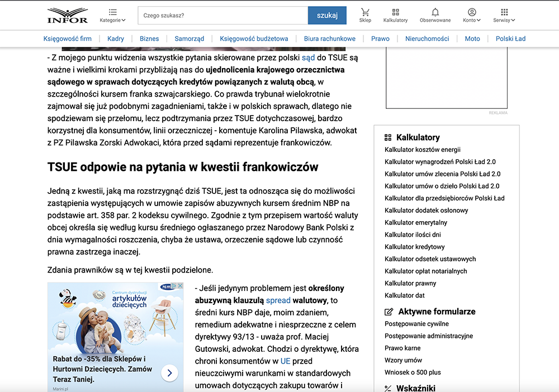This screenshot has height=392, width=559.
Task: Open the Kalkulatory icon in header
Action: 395,12
